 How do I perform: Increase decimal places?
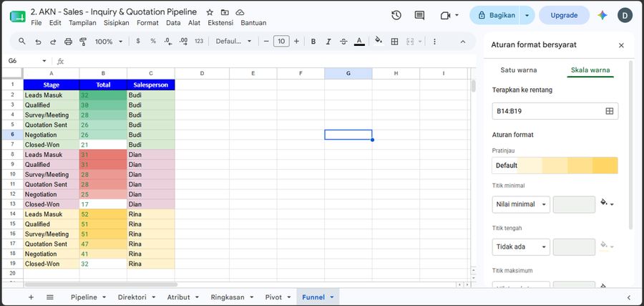coord(184,41)
